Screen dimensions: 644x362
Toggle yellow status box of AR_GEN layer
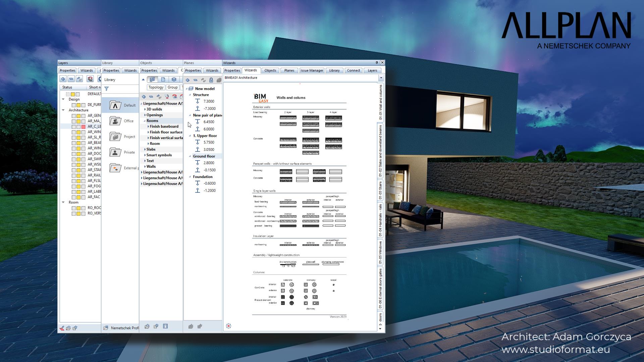(x=78, y=116)
